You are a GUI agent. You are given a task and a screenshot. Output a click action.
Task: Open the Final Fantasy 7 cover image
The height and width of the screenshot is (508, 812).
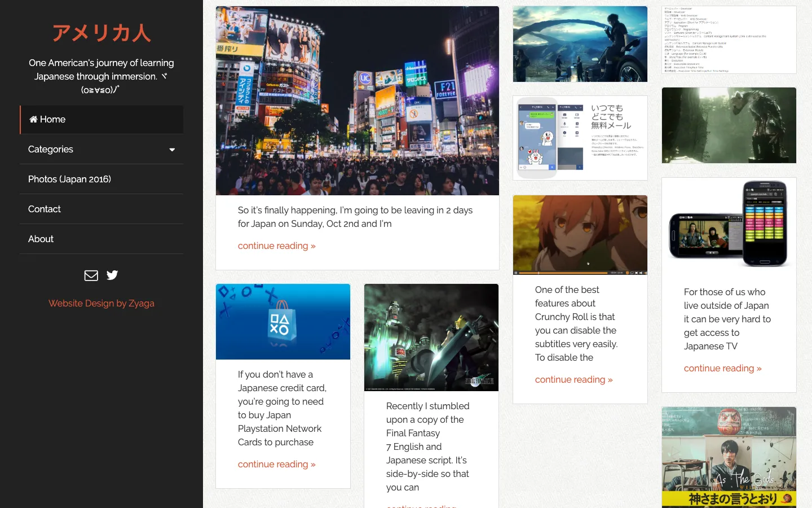431,338
